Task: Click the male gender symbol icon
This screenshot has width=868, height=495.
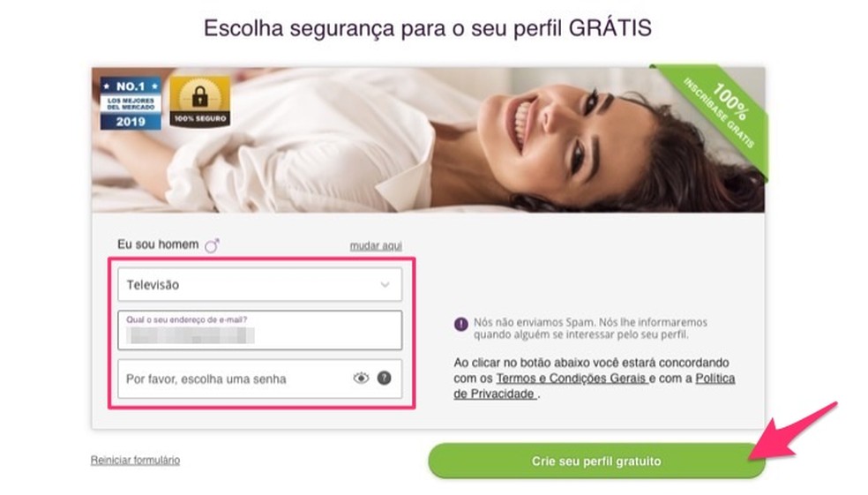Action: (x=212, y=245)
